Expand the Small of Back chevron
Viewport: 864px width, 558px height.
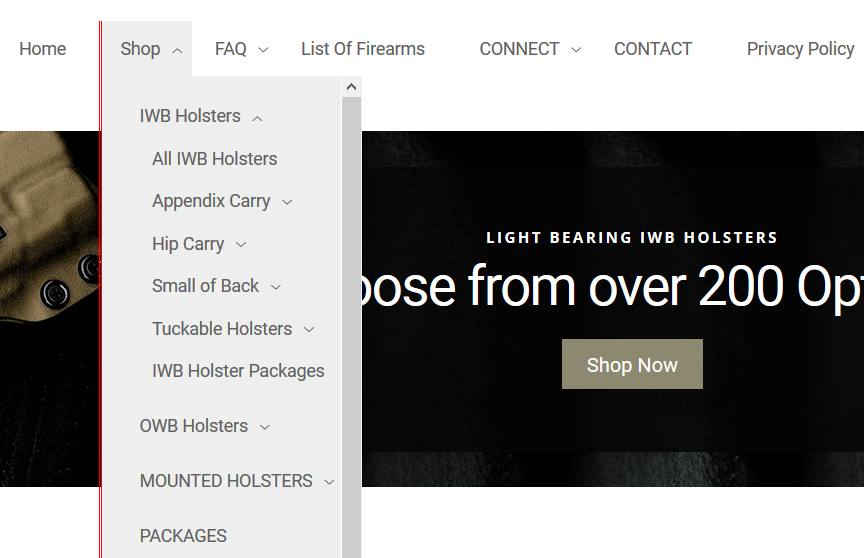pyautogui.click(x=276, y=287)
